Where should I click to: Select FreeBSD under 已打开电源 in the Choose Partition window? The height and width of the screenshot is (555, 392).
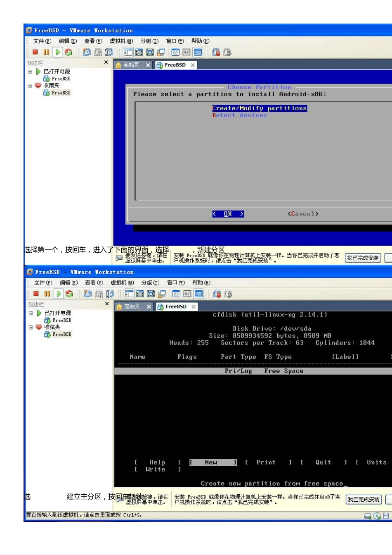(57, 78)
